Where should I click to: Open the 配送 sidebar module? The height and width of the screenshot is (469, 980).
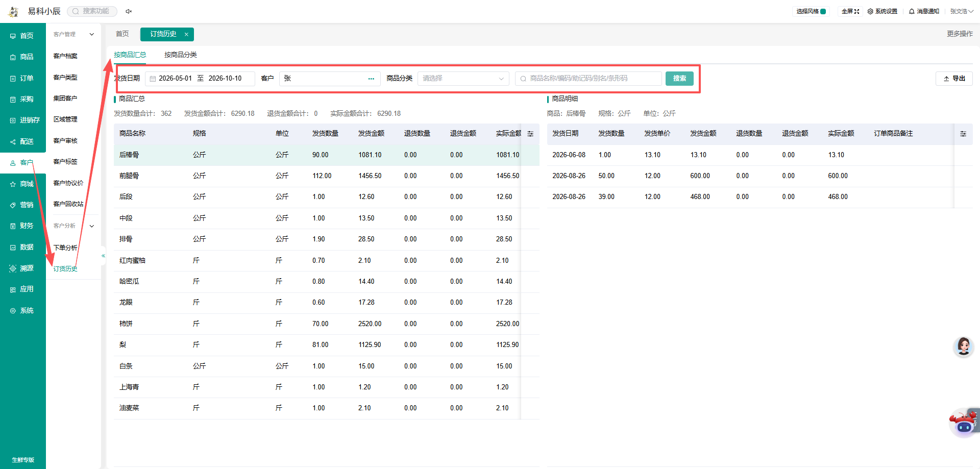click(22, 141)
